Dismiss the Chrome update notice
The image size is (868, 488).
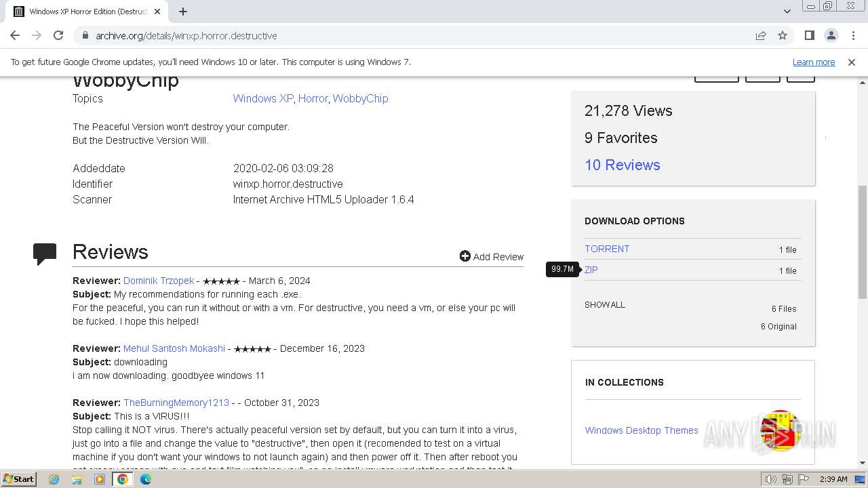coord(852,62)
